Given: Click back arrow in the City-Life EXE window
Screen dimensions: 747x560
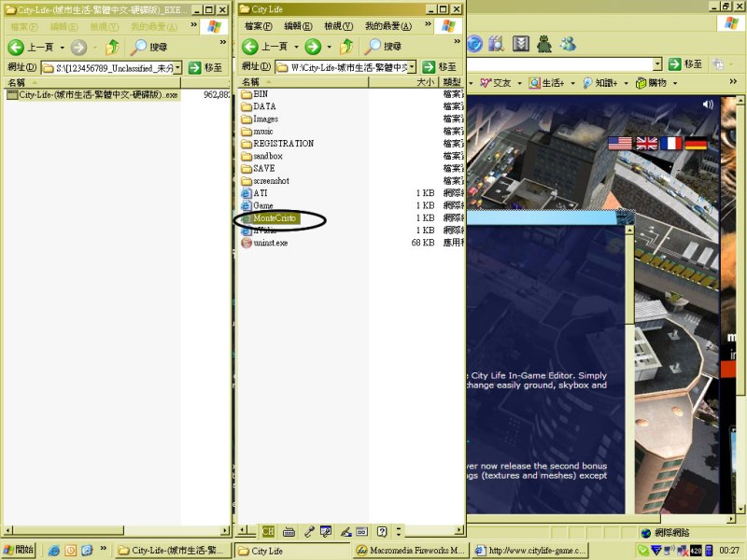Looking at the screenshot, I should tap(16, 48).
